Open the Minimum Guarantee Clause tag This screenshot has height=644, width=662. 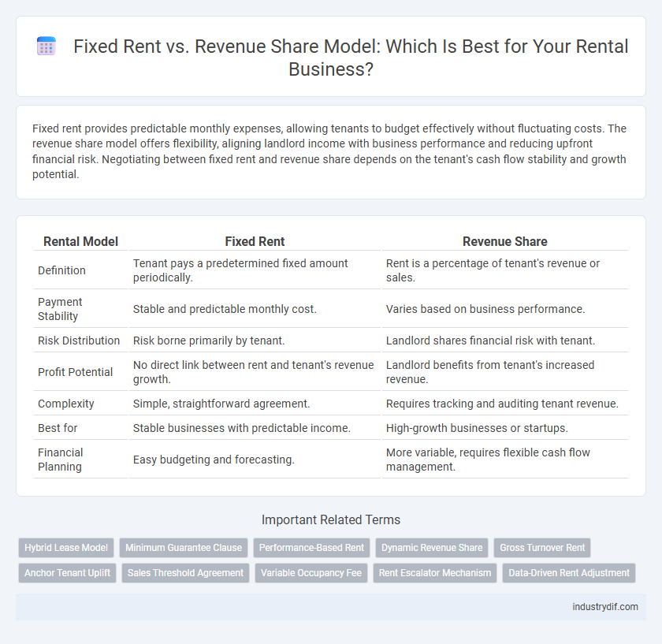pos(184,548)
